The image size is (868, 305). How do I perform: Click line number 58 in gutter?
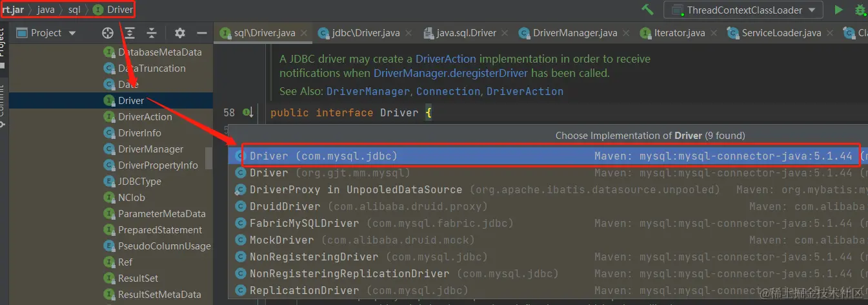[x=228, y=112]
